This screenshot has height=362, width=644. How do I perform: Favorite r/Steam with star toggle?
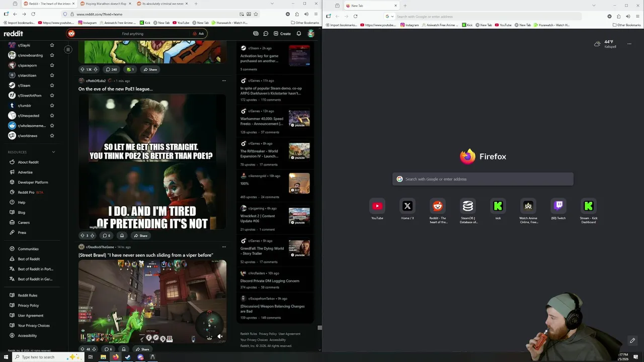point(52,85)
